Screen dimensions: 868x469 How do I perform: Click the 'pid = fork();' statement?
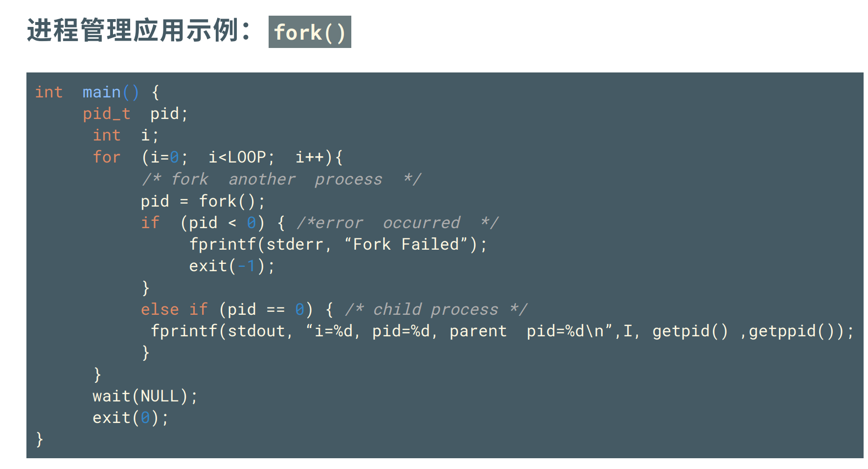tap(203, 201)
